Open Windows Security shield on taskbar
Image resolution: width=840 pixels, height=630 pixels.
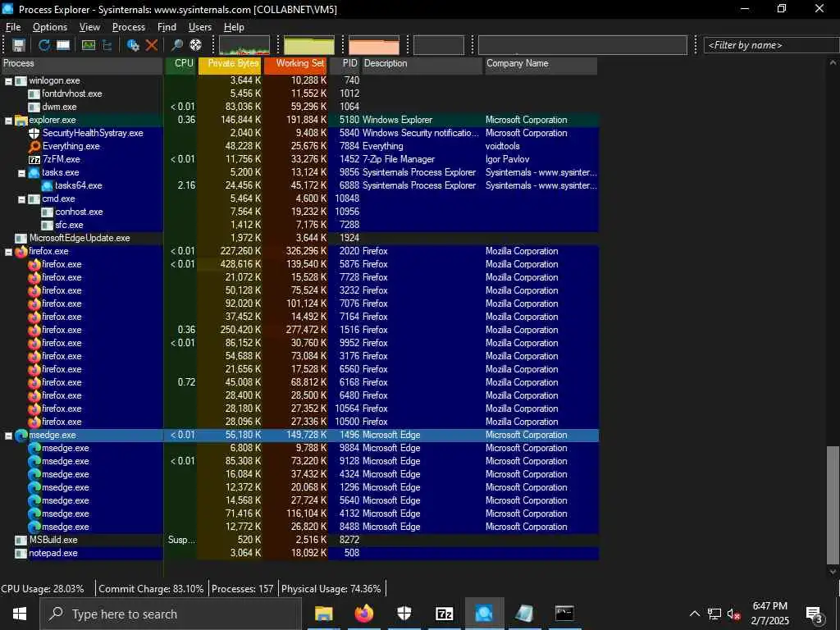(x=404, y=614)
